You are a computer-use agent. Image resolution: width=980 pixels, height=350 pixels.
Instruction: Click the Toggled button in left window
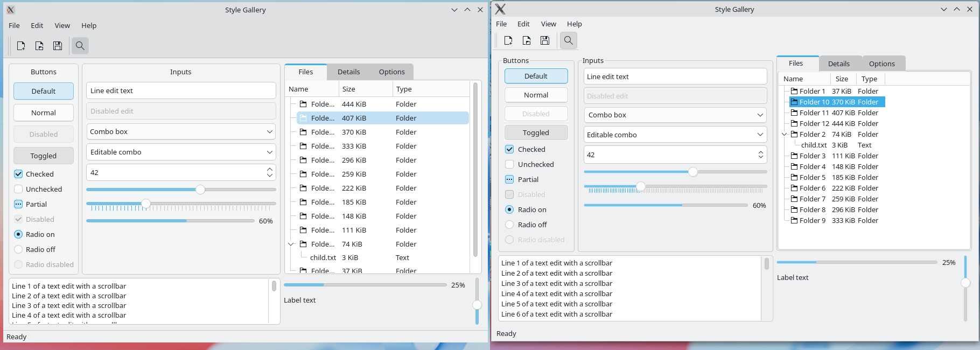(44, 156)
